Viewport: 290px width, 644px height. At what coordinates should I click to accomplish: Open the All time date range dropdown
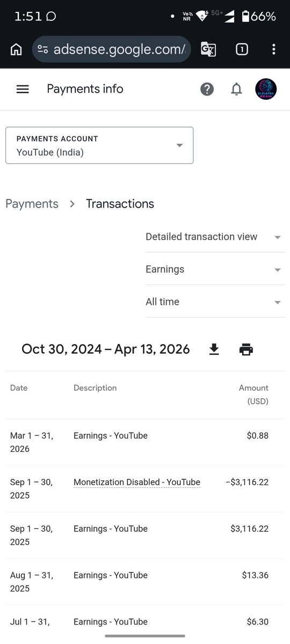(214, 302)
